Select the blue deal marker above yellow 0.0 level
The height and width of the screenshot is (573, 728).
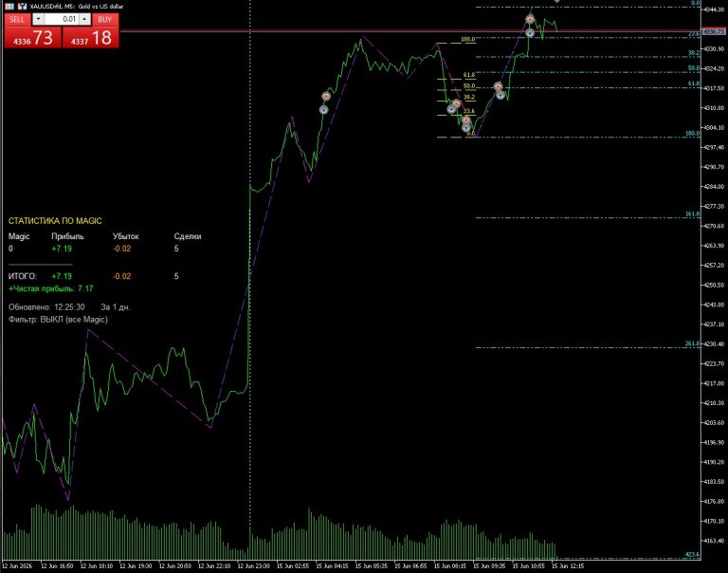point(466,128)
